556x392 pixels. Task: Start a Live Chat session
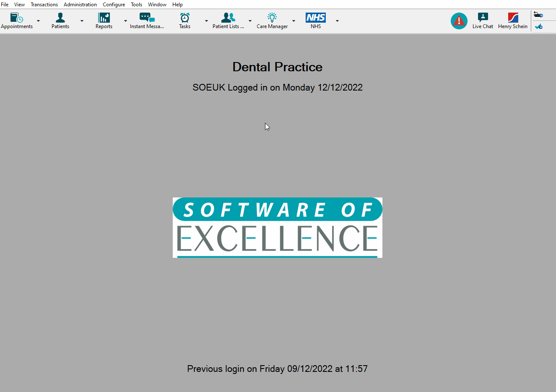483,21
